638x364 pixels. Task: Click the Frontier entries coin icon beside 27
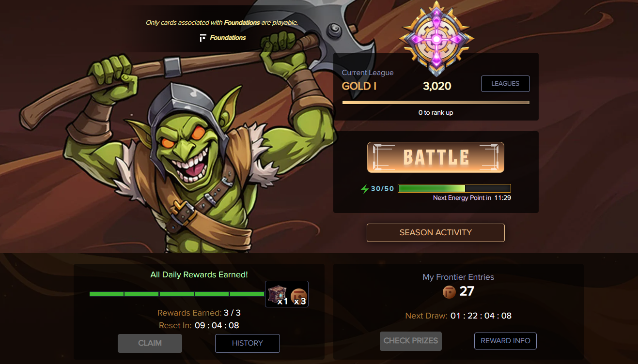pos(450,292)
